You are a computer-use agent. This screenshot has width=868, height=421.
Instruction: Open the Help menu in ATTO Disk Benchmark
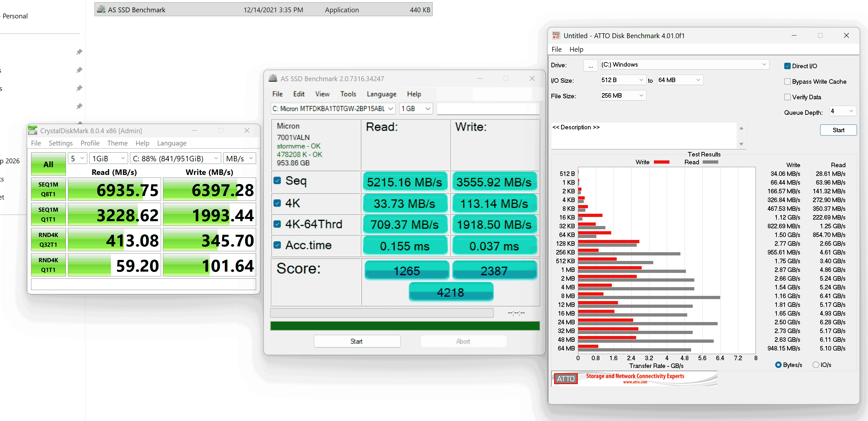pyautogui.click(x=576, y=49)
